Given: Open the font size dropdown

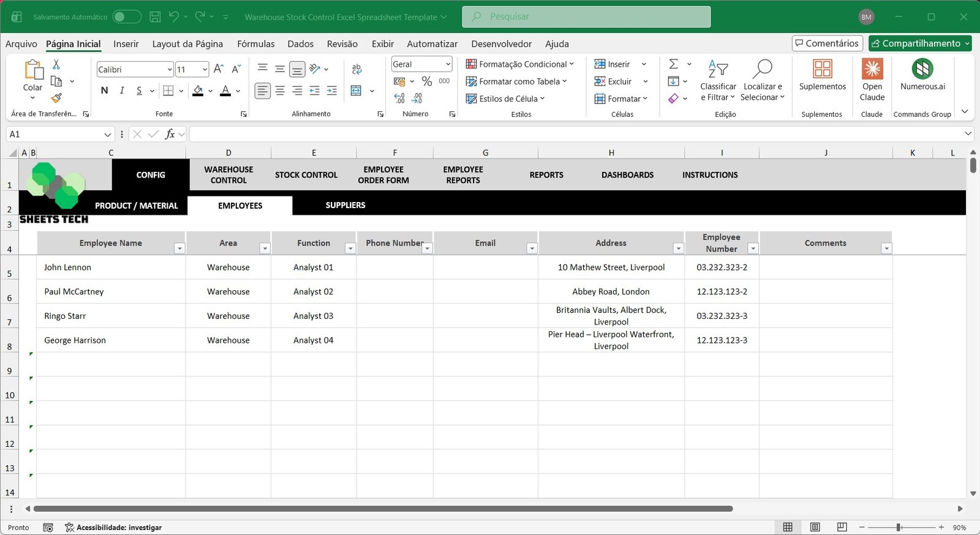Looking at the screenshot, I should tap(205, 70).
